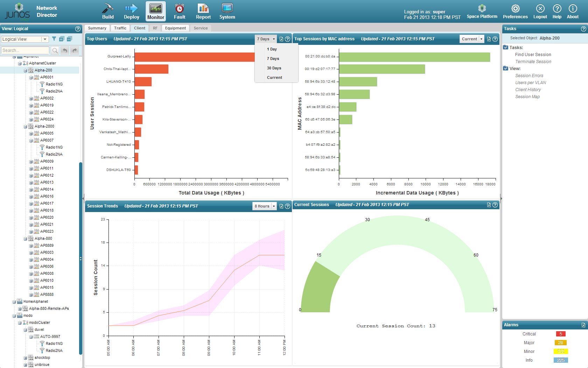Click the Terminate Session link
Image resolution: width=588 pixels, height=368 pixels.
point(533,62)
